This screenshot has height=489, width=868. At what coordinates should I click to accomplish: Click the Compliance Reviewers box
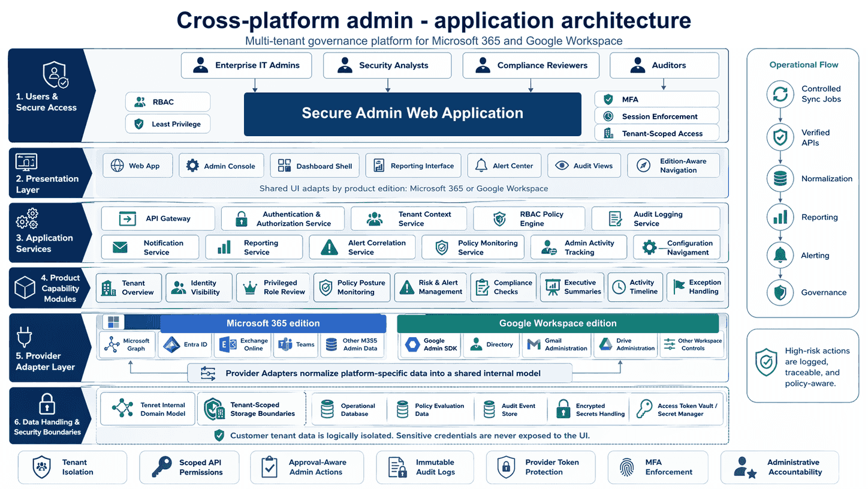point(531,65)
